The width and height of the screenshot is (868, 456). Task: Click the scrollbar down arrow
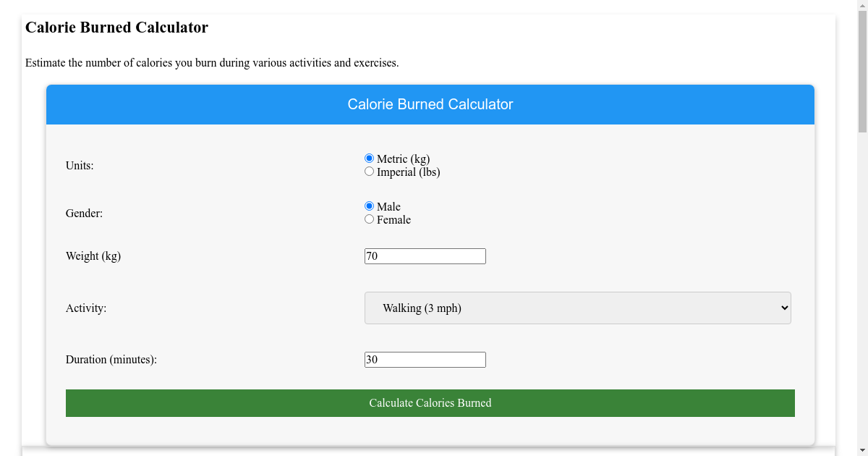pos(861,449)
